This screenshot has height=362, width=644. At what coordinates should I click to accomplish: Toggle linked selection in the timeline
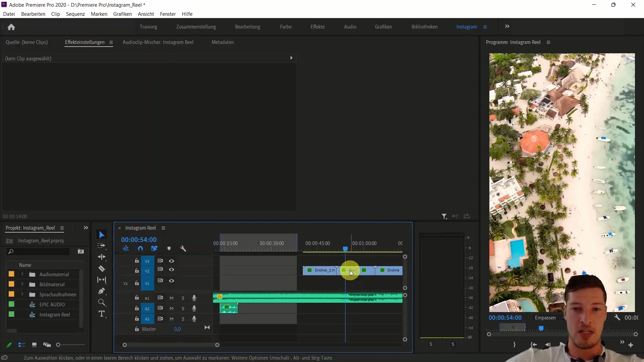[x=154, y=249]
